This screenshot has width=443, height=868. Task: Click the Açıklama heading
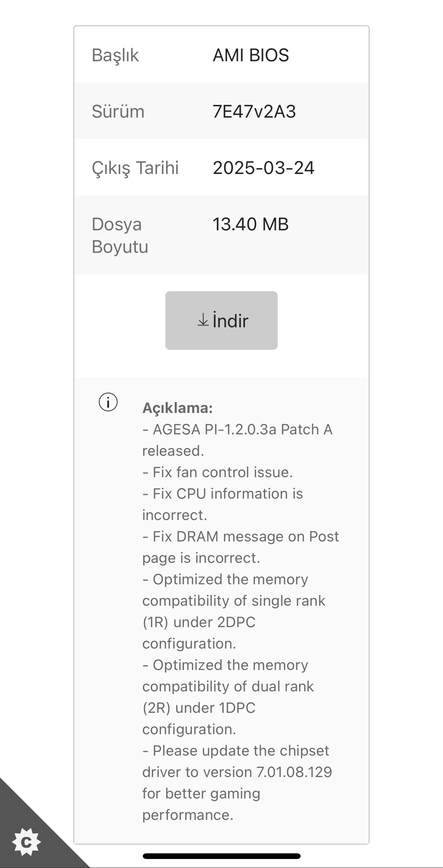pos(177,408)
